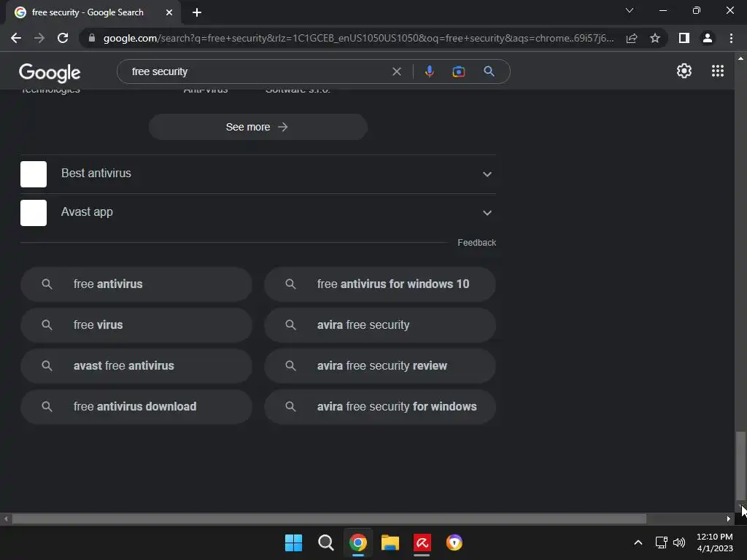
Task: Open Avira from the taskbar
Action: coord(422,542)
